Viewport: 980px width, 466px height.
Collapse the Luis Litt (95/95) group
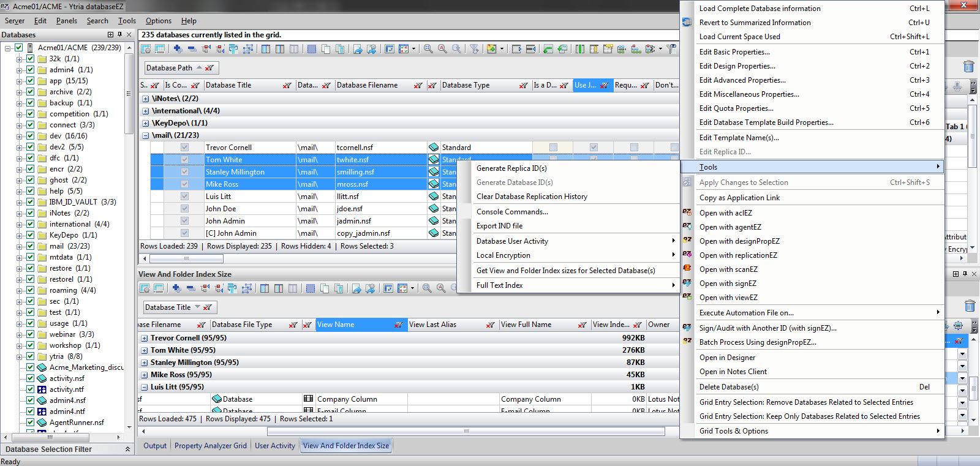(x=145, y=387)
